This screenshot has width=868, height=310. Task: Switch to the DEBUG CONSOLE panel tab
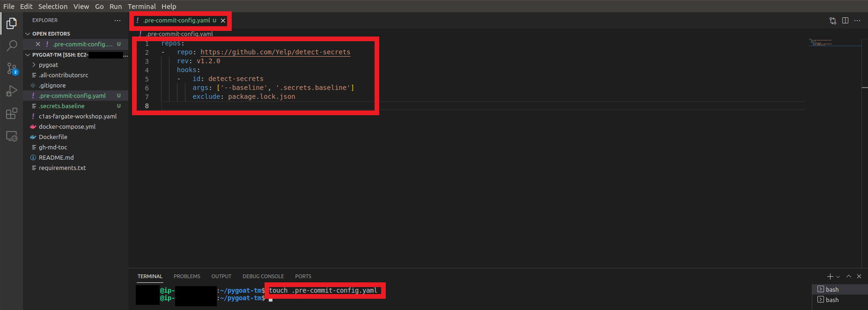tap(263, 276)
